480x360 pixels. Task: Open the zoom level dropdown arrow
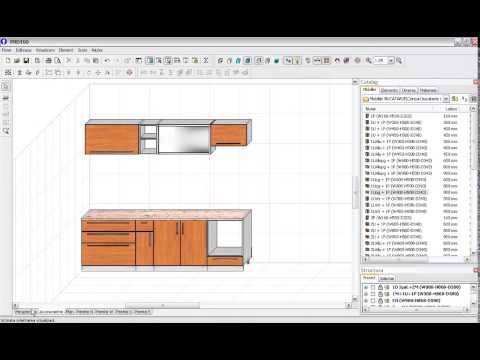(x=391, y=60)
